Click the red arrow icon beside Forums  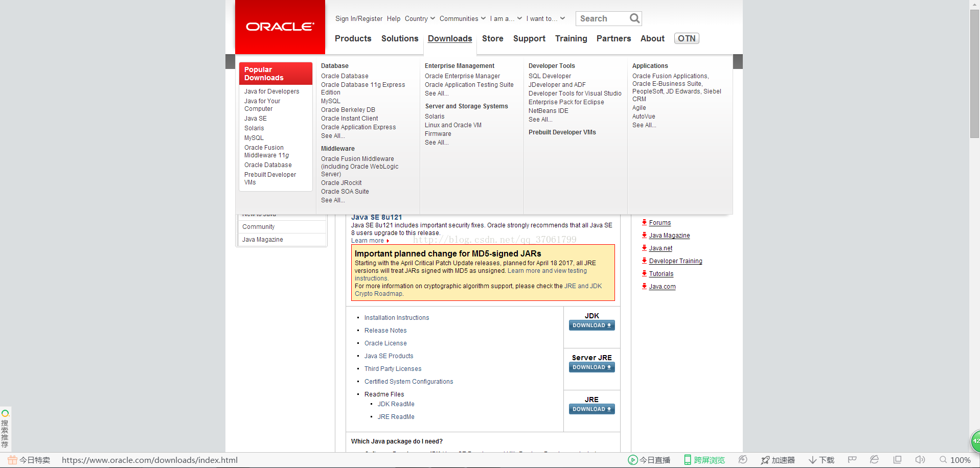644,222
